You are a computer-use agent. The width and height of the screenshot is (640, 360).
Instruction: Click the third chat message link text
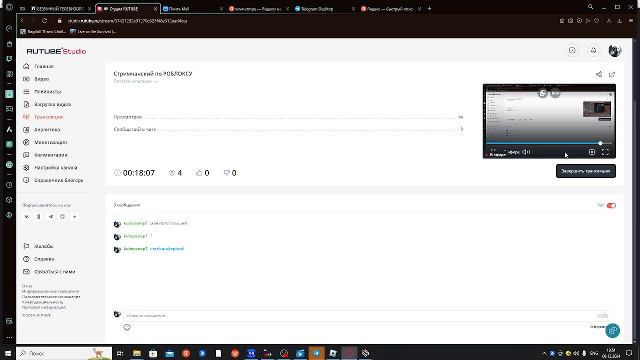coord(167,249)
